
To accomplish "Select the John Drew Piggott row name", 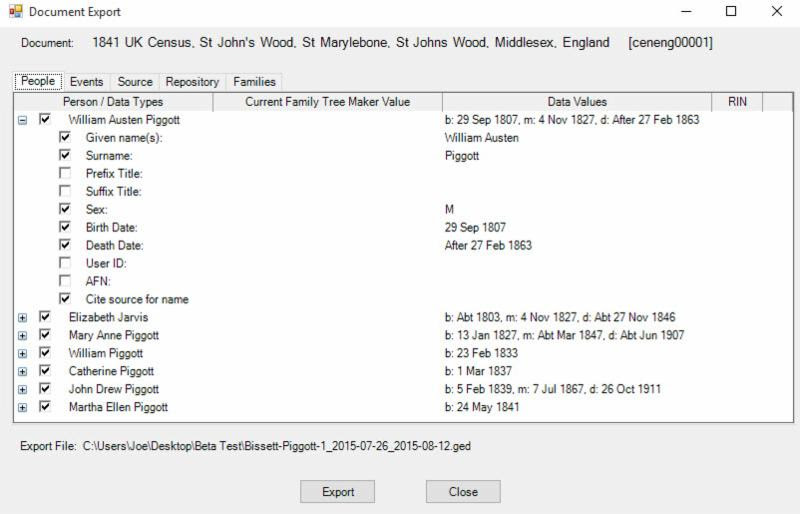I will 114,389.
